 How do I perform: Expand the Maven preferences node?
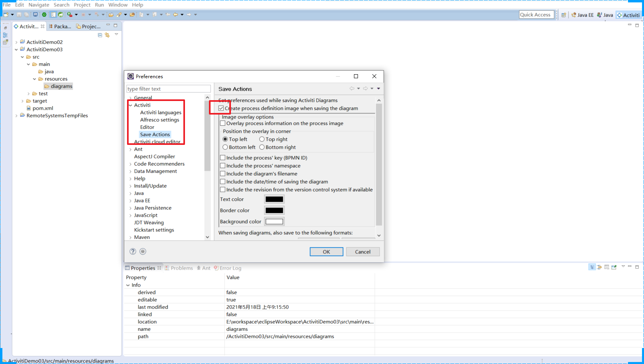click(x=131, y=237)
